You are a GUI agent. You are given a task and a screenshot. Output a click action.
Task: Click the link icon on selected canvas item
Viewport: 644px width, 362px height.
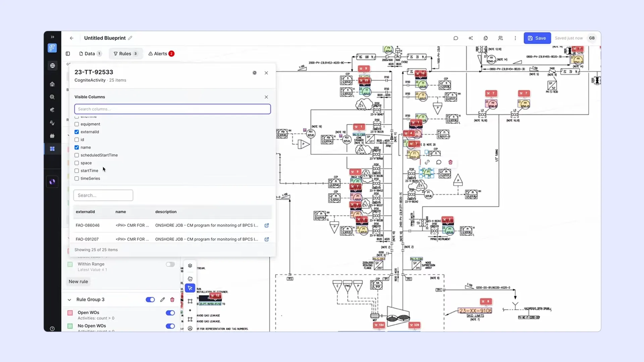click(427, 162)
